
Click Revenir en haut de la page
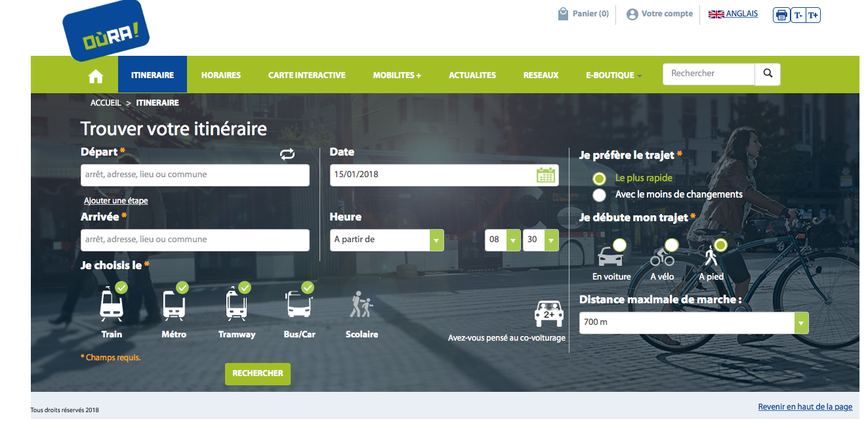coord(805,407)
